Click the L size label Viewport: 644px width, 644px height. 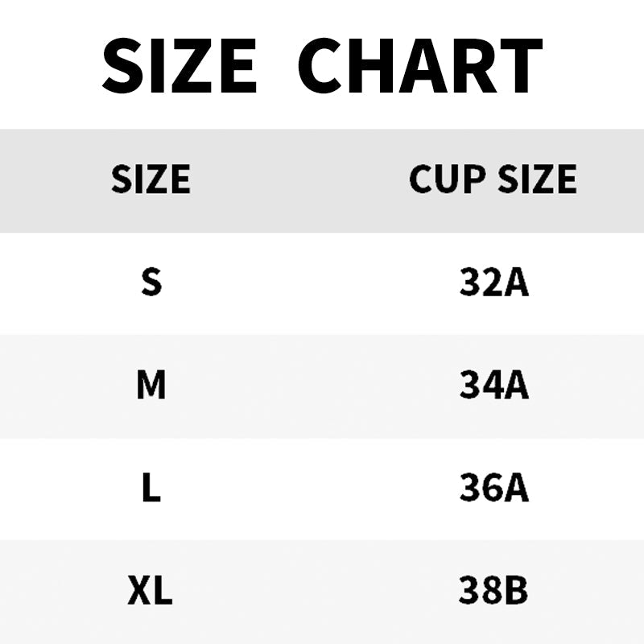point(151,489)
